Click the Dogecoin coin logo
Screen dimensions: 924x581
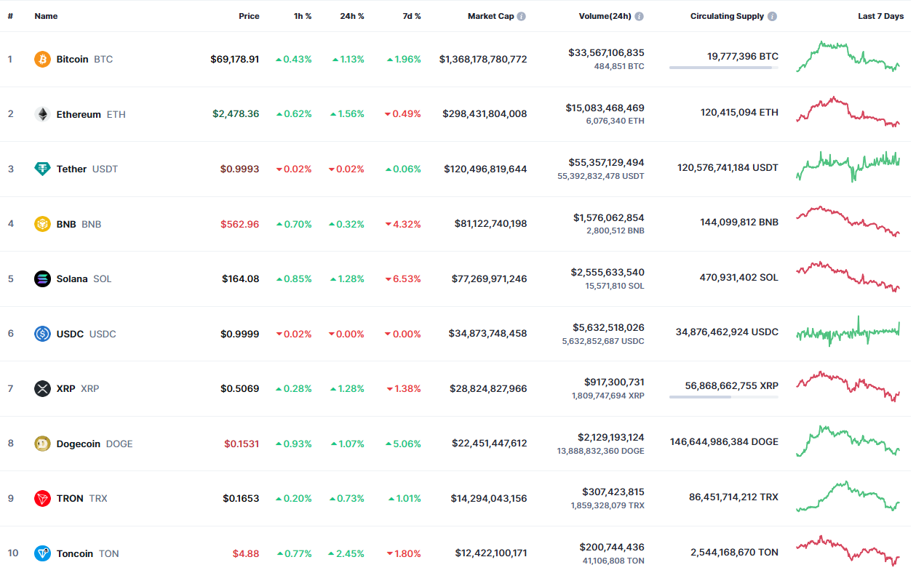(x=43, y=444)
